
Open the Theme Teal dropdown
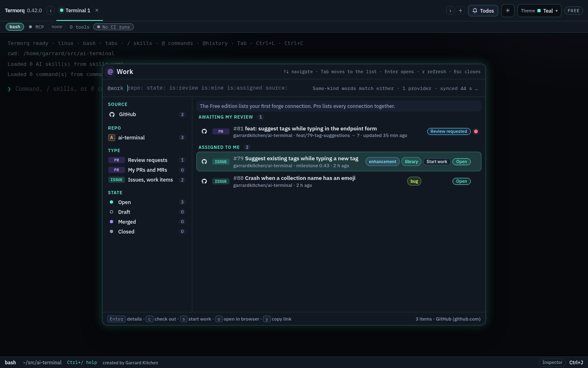click(539, 11)
